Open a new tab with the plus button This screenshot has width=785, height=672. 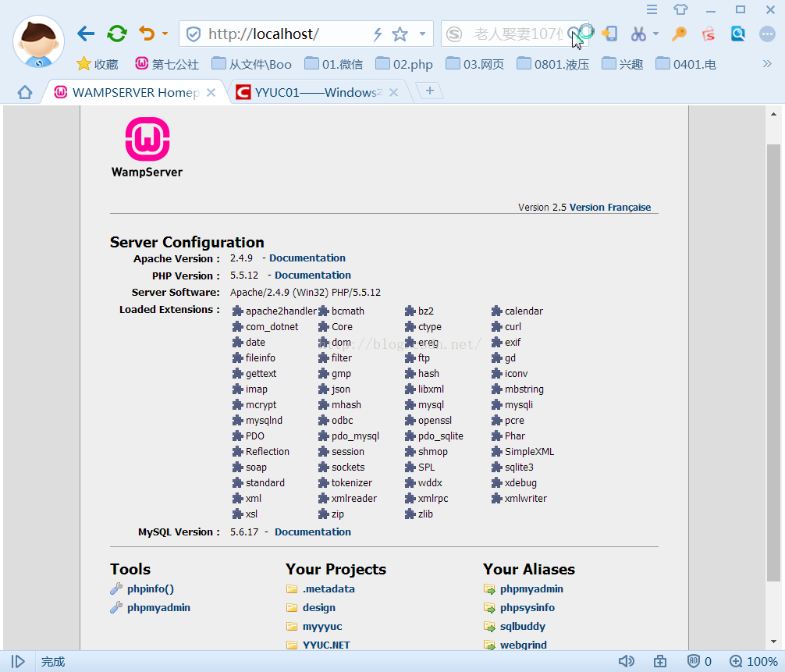point(429,91)
